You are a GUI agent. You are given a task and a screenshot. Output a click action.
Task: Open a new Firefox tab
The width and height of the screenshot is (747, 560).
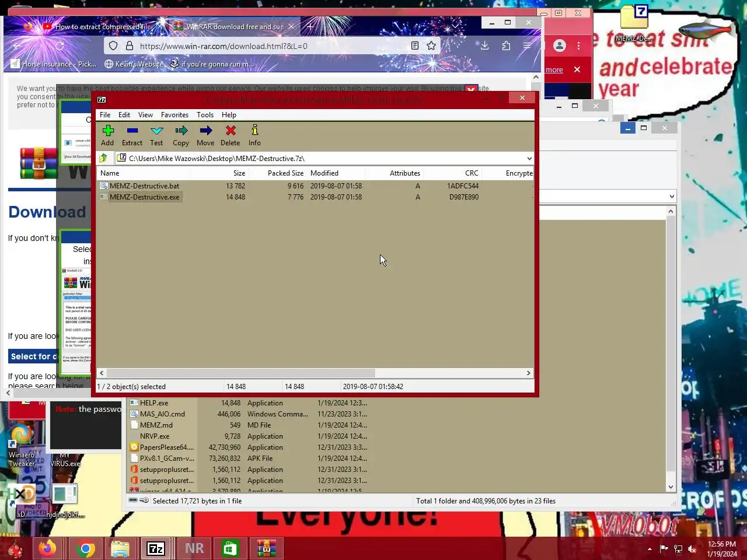pos(310,27)
